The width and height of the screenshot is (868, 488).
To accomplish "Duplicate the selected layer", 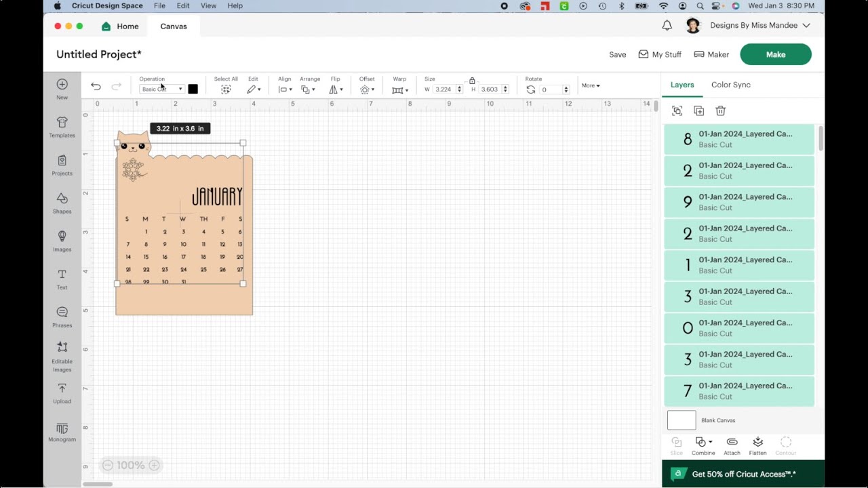I will (698, 110).
